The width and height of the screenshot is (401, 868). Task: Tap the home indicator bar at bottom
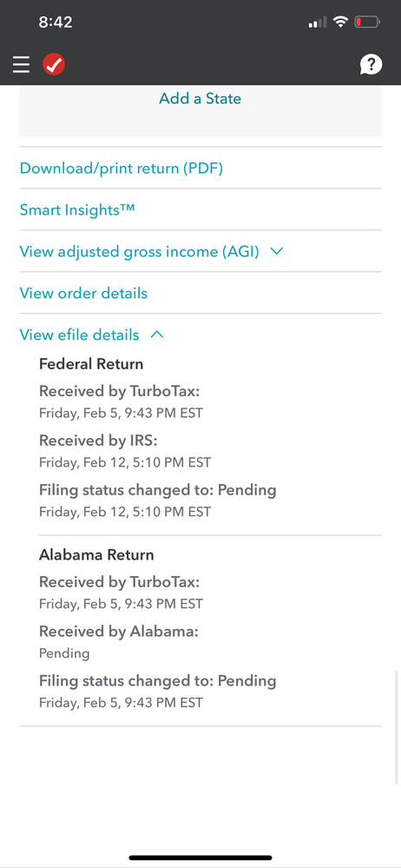[x=200, y=858]
